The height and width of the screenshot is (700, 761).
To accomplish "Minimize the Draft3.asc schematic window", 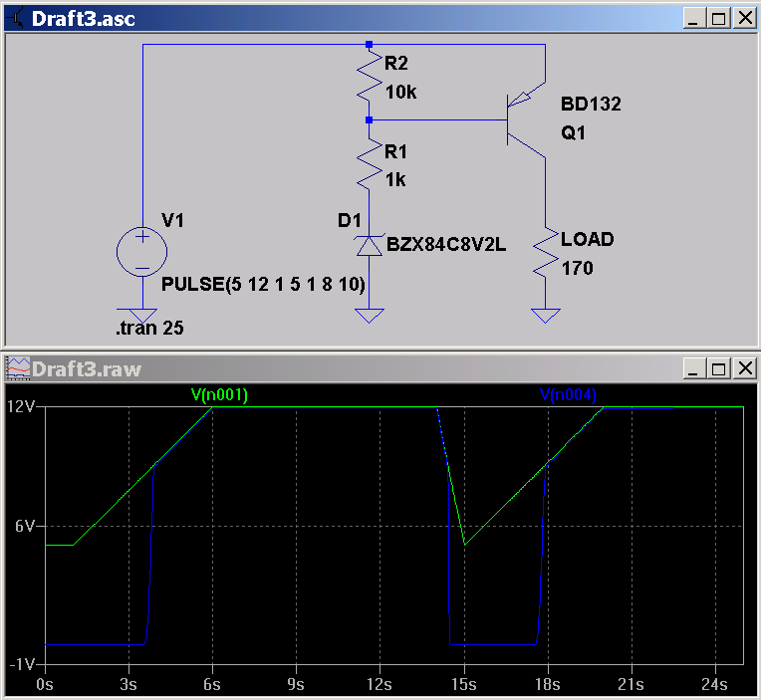I will [693, 19].
